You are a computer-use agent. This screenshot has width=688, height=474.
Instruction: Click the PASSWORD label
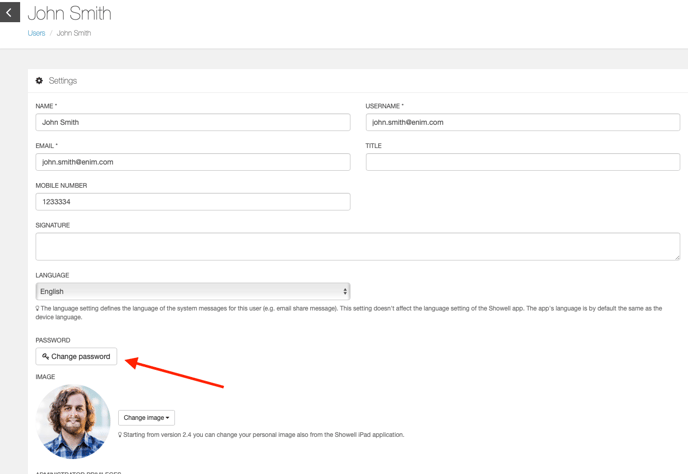click(53, 340)
